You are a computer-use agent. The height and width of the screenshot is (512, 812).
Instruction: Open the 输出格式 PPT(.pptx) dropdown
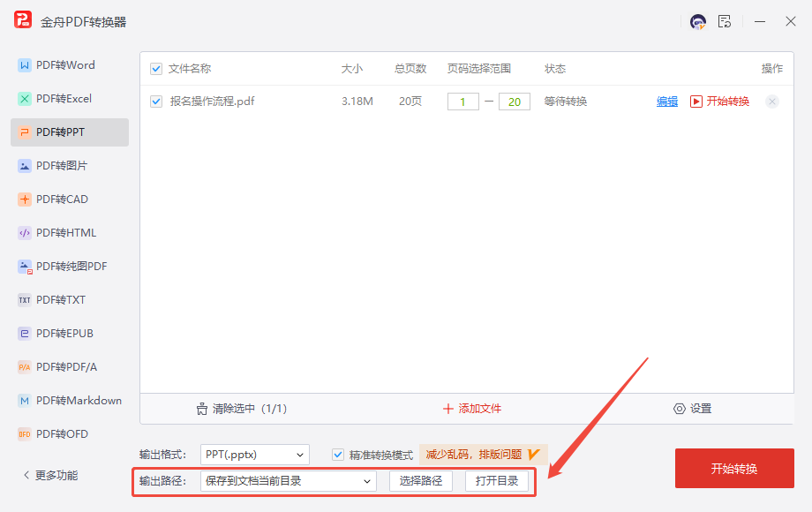(255, 455)
